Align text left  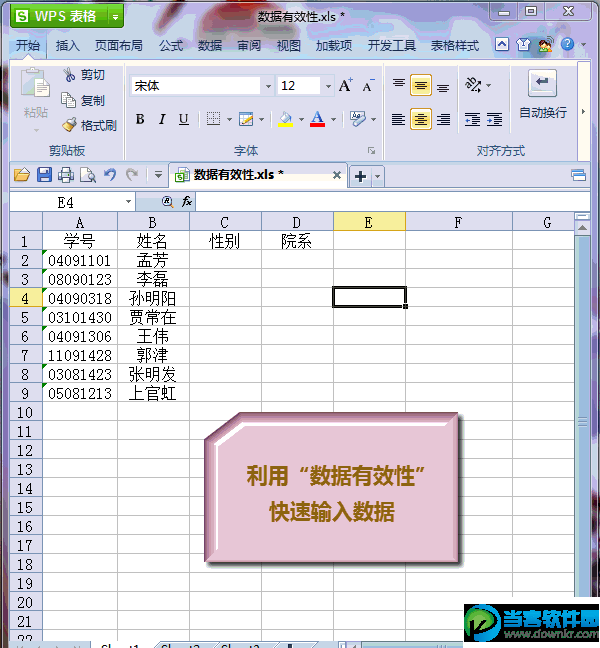pos(398,119)
